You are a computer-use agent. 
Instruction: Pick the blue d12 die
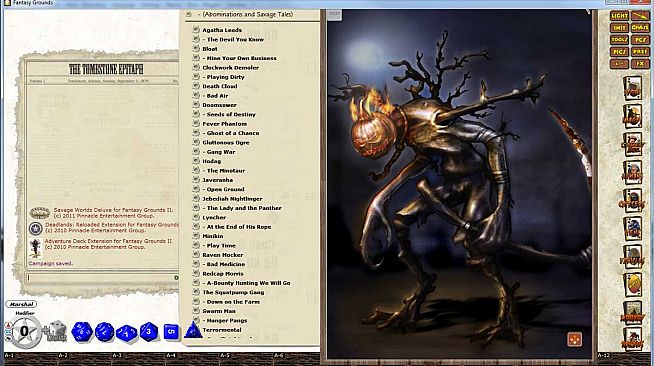coord(104,333)
